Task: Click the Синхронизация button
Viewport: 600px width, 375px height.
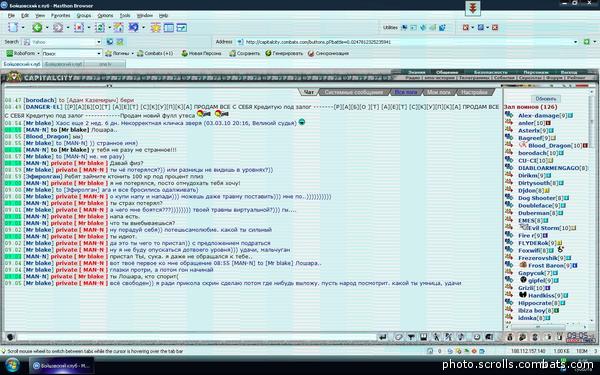Action: (x=328, y=53)
